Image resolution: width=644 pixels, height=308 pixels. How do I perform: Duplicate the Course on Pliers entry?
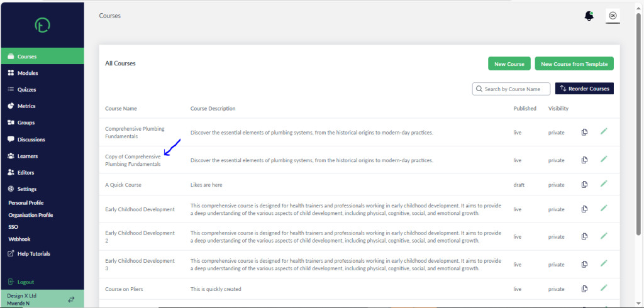pyautogui.click(x=584, y=289)
